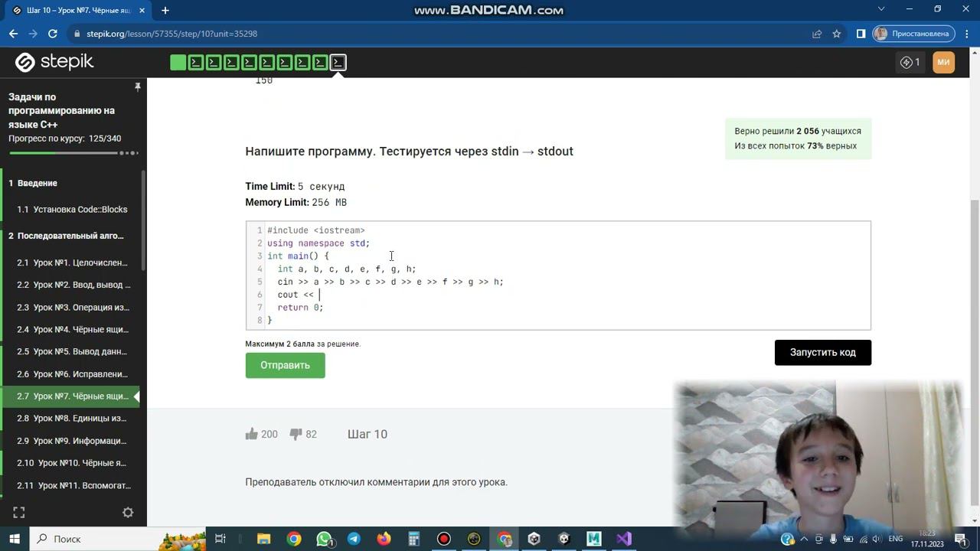This screenshot has width=980, height=551.
Task: Go back to previous page
Action: pyautogui.click(x=13, y=34)
